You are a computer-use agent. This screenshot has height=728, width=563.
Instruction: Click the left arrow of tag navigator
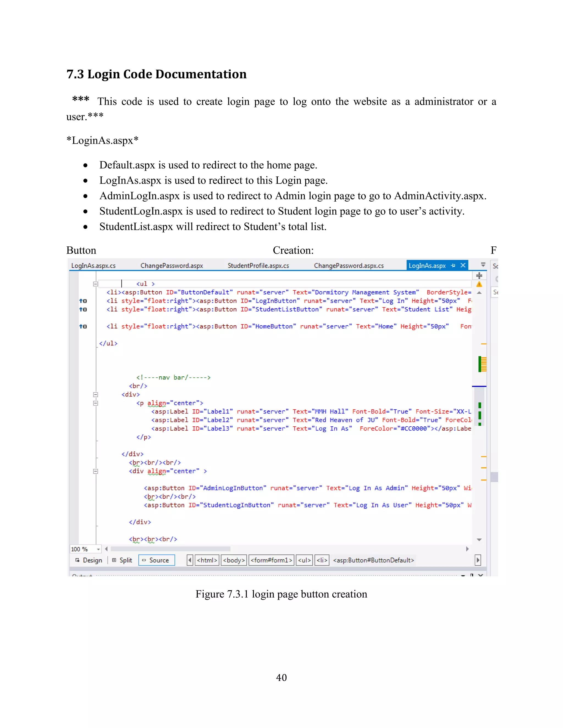(x=190, y=560)
